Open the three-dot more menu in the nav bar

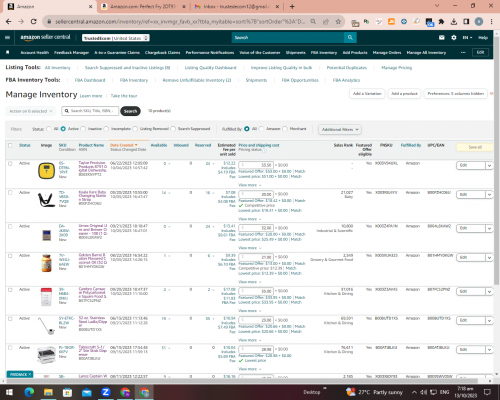(463, 52)
